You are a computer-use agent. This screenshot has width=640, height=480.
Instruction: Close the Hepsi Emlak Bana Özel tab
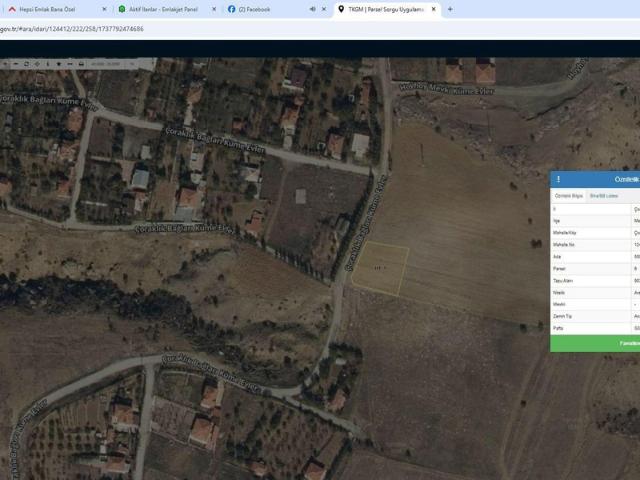point(104,9)
